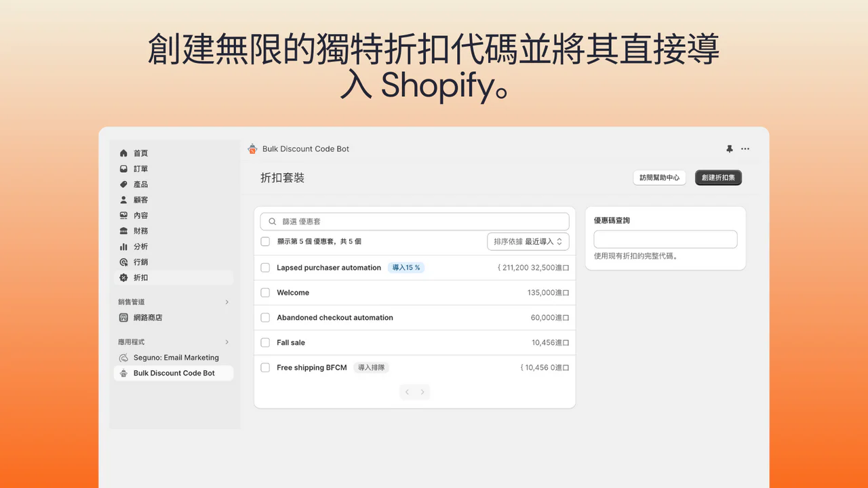Click the Finance bank icon beside 財務
This screenshot has height=488, width=868.
123,231
